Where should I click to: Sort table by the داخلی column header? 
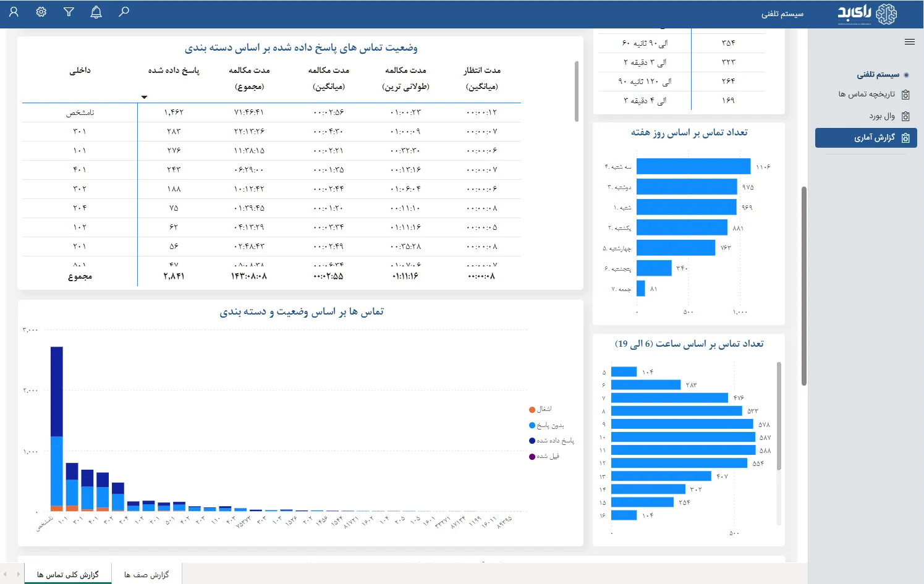point(80,70)
